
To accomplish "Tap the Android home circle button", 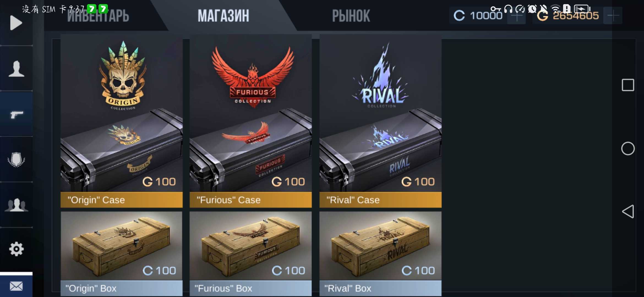I will [628, 148].
